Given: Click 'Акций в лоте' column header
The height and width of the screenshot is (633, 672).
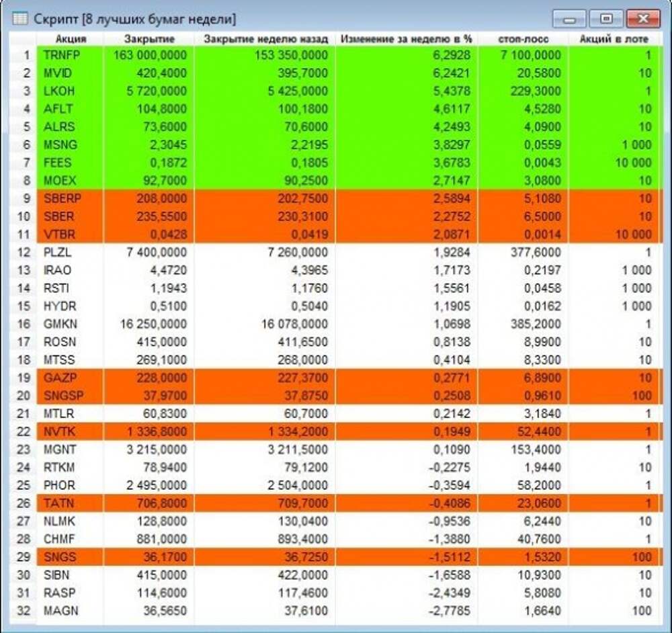Looking at the screenshot, I should tap(614, 39).
